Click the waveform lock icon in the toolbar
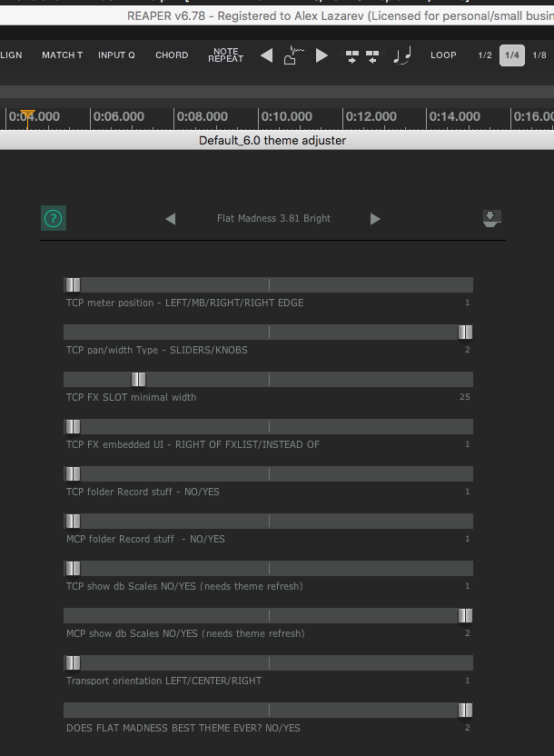The width and height of the screenshot is (554, 756). click(x=293, y=55)
